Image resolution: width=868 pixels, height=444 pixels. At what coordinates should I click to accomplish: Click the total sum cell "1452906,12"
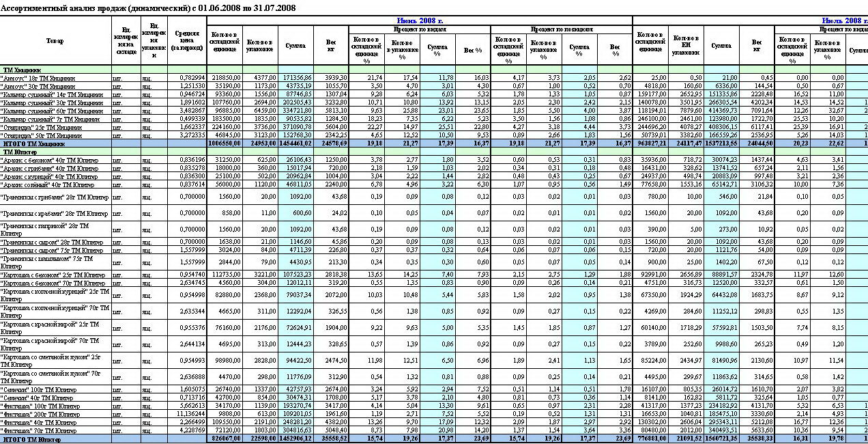click(295, 438)
